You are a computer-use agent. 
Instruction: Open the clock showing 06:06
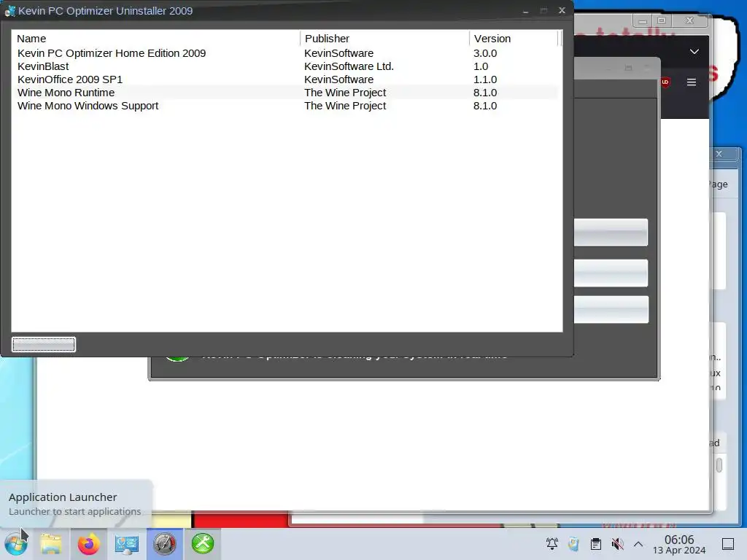(x=679, y=544)
